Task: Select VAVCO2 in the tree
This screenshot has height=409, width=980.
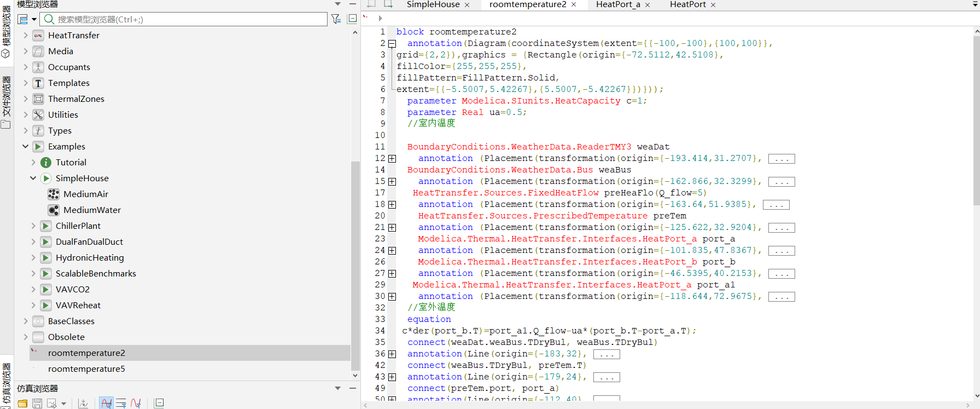Action: coord(73,290)
